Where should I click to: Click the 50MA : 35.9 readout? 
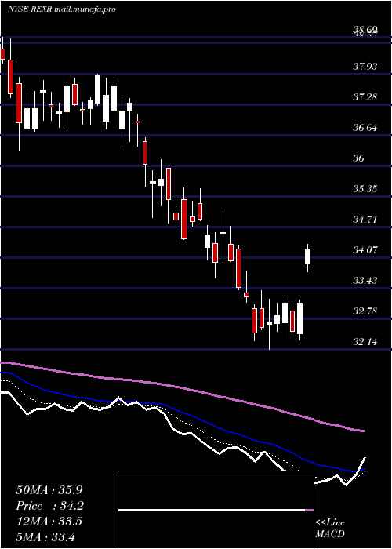(49, 490)
